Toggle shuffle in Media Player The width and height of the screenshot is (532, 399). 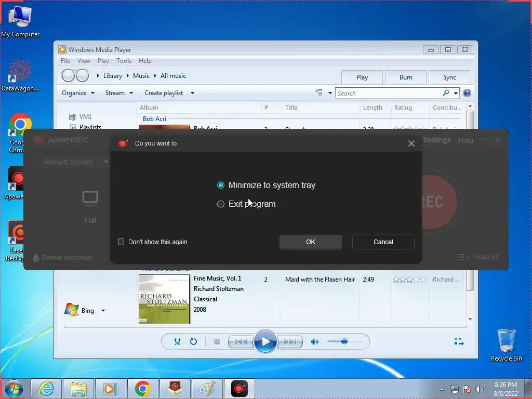[177, 342]
